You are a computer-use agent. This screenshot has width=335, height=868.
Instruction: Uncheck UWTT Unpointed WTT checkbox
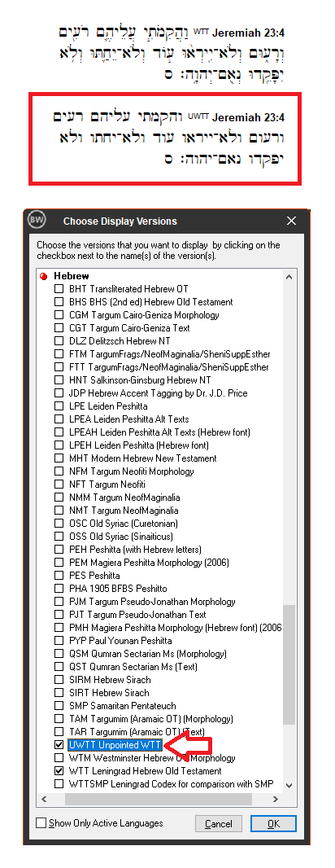tap(59, 745)
